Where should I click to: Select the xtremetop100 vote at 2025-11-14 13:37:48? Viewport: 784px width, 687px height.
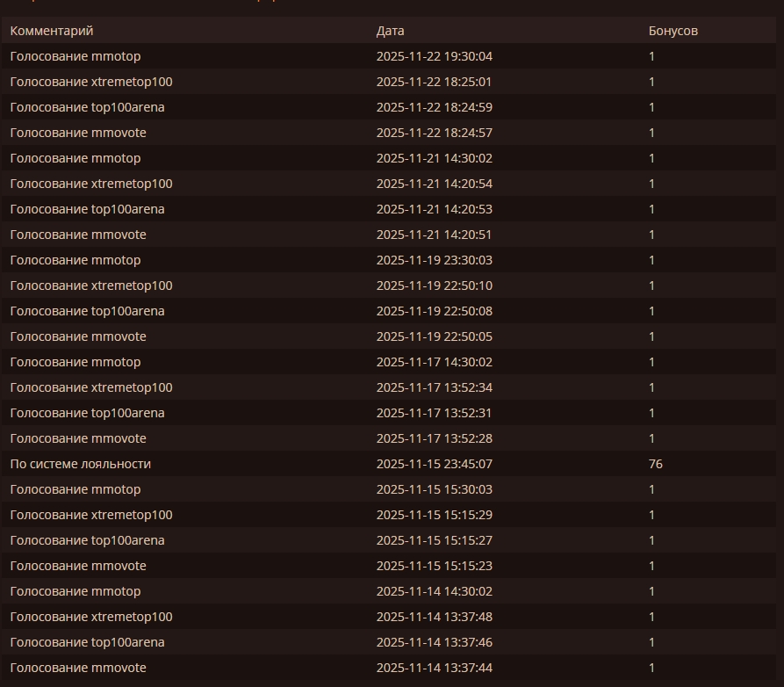tap(91, 617)
